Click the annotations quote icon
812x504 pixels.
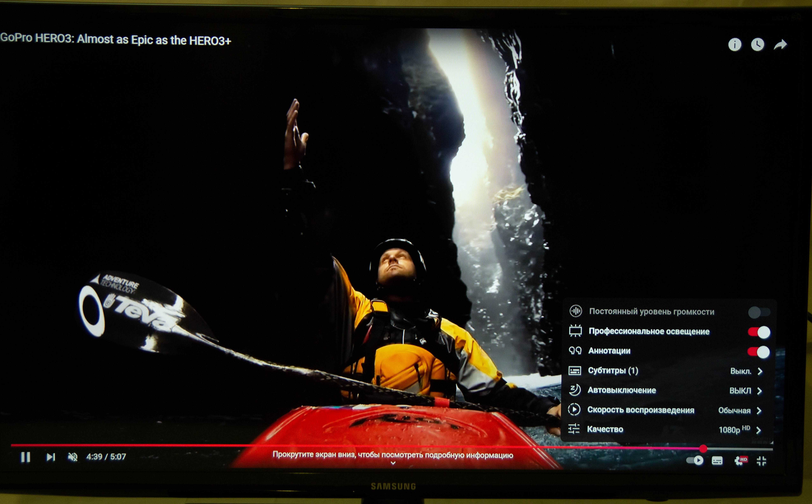(575, 350)
